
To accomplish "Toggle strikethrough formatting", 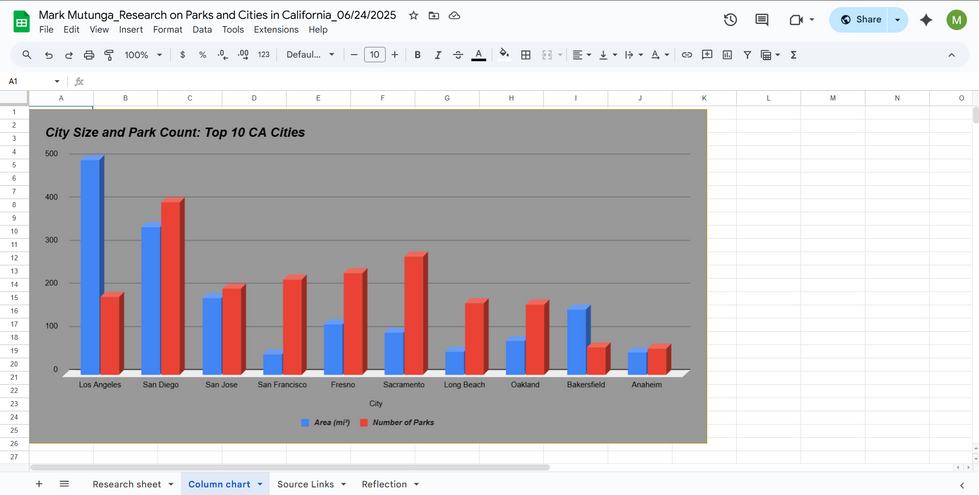I will coord(458,55).
